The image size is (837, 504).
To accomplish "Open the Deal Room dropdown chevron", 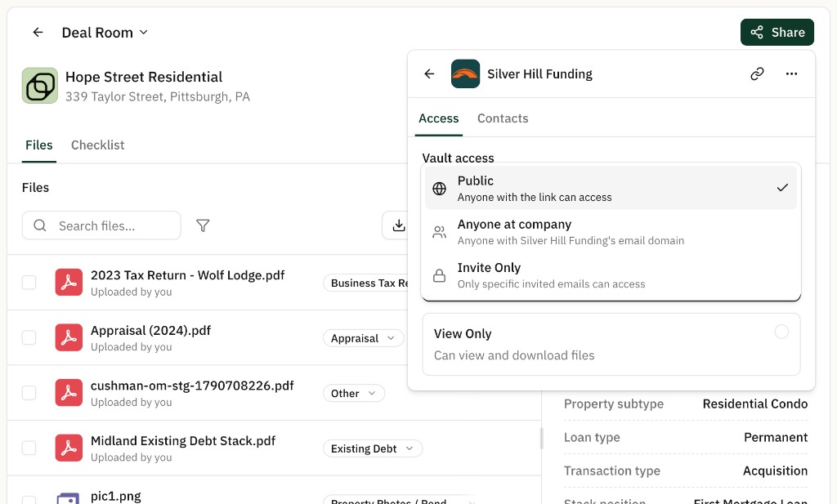I will point(144,33).
